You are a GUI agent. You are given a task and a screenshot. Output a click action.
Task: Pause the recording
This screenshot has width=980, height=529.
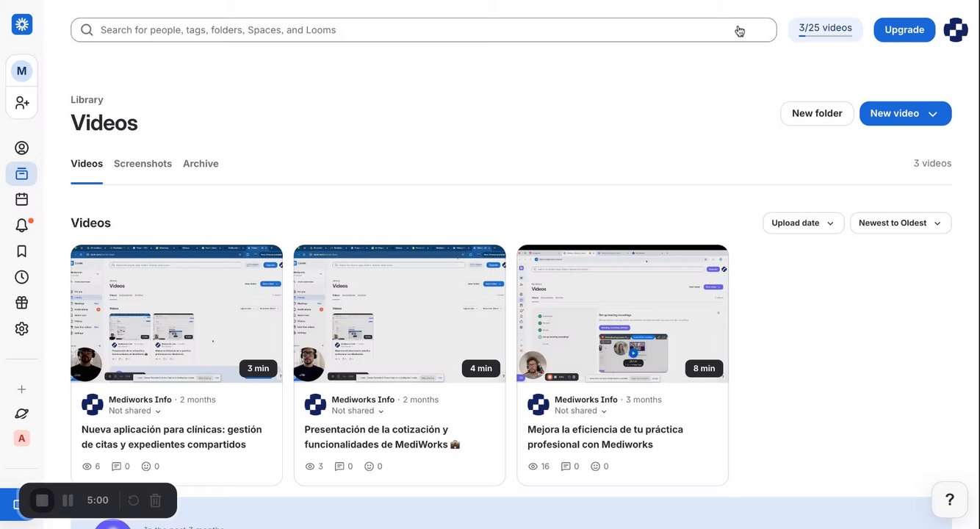pyautogui.click(x=68, y=500)
